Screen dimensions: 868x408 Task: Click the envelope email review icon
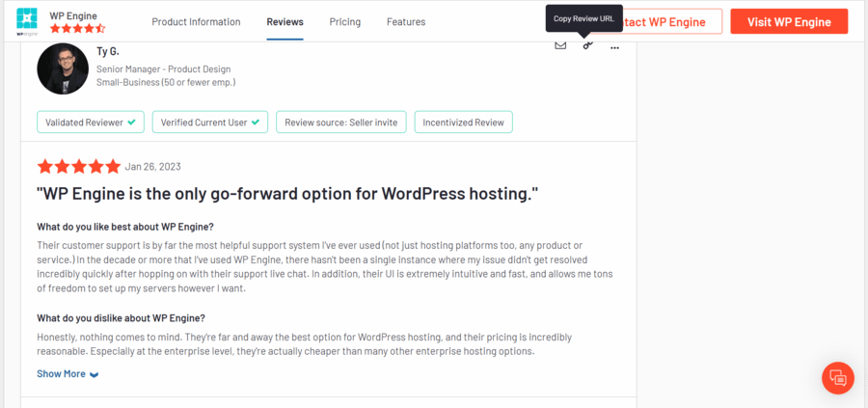coord(560,45)
